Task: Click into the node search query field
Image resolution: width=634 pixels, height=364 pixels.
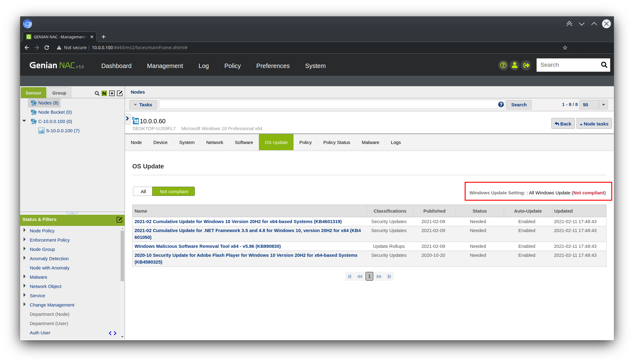Action: [328, 105]
